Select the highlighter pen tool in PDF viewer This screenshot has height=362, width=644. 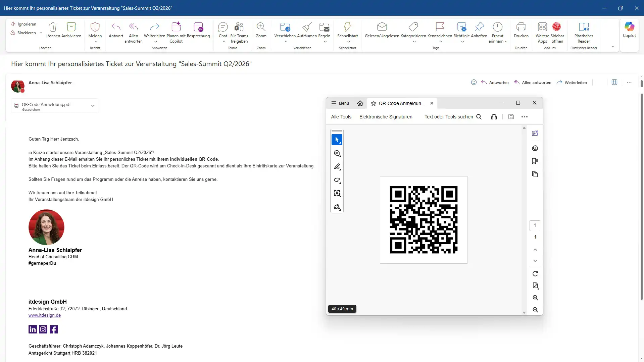pyautogui.click(x=337, y=167)
